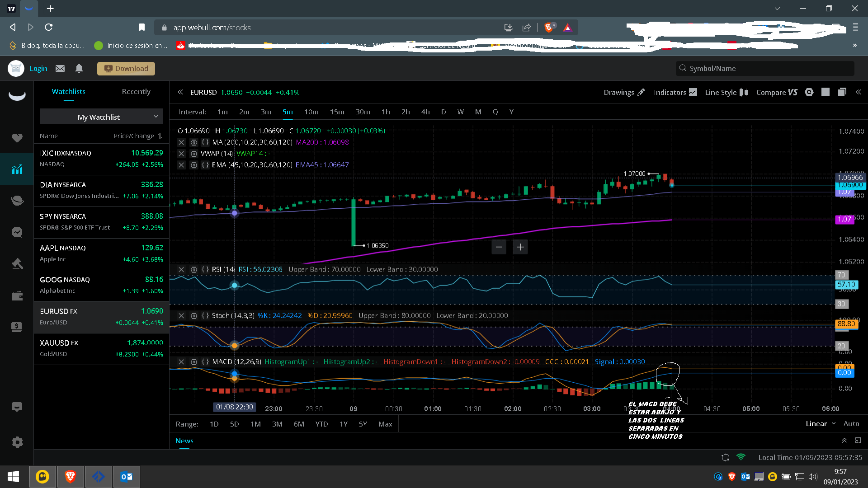This screenshot has width=868, height=488.
Task: Switch to the Recently tab
Action: click(x=136, y=92)
